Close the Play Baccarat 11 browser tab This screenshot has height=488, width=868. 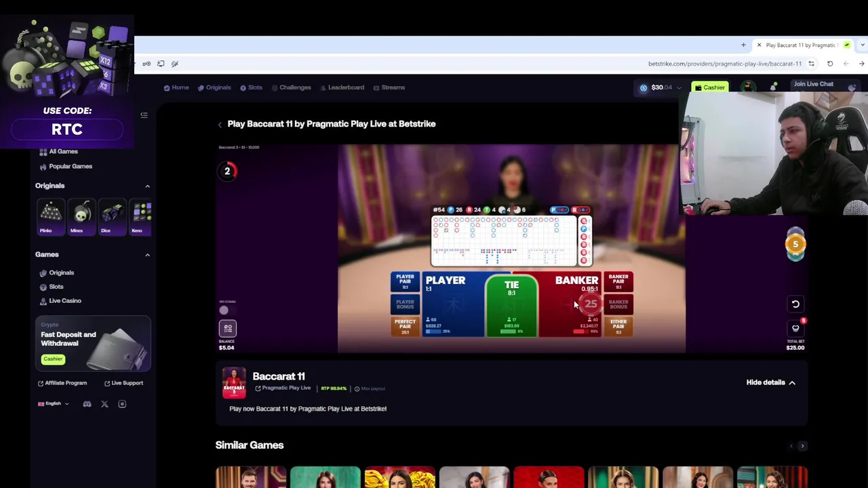[759, 45]
